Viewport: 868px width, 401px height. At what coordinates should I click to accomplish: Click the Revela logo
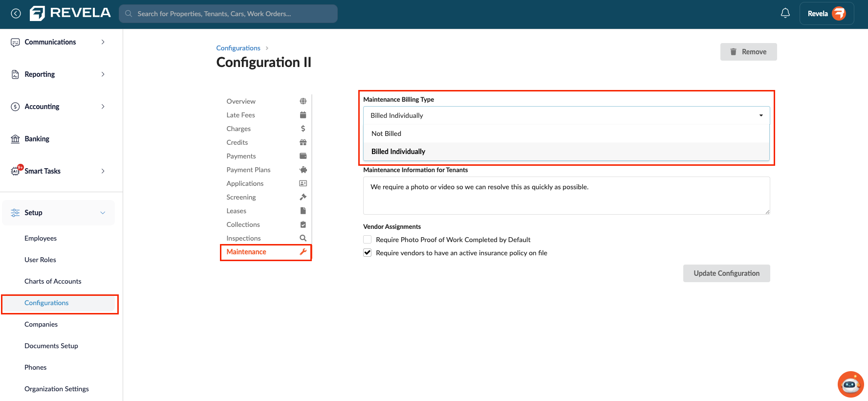click(x=70, y=13)
